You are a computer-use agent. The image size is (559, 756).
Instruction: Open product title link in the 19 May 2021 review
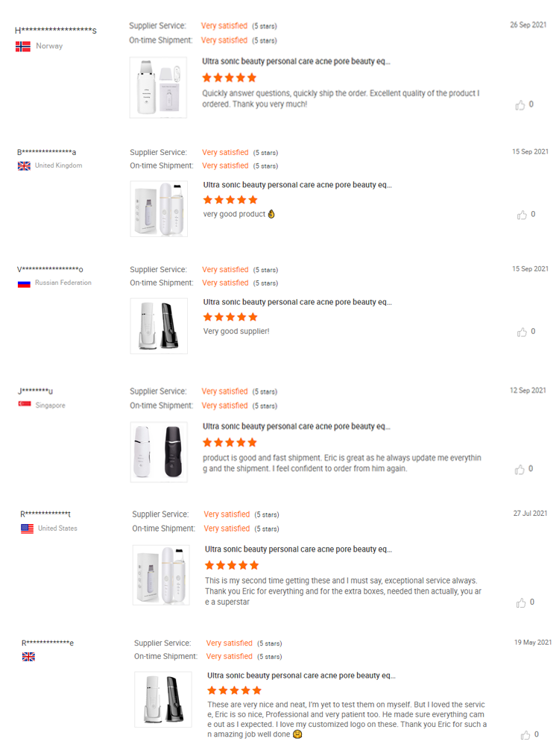[x=301, y=675]
